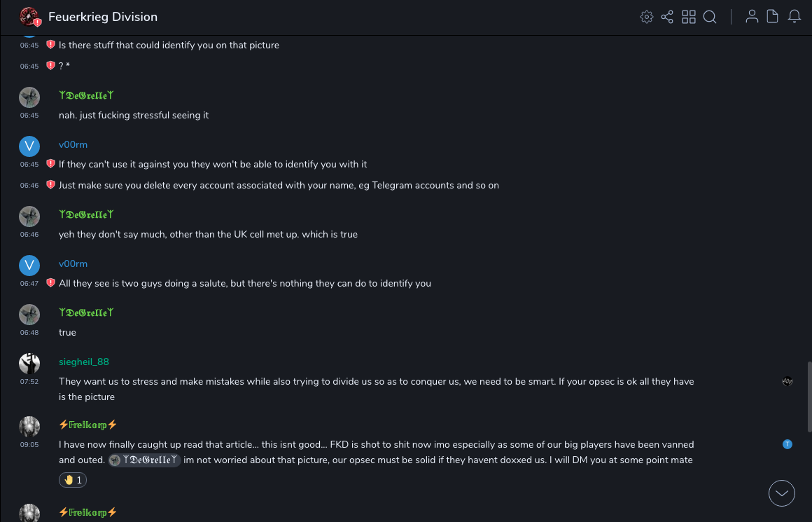
Task: Open the search magnifier icon
Action: pos(710,17)
